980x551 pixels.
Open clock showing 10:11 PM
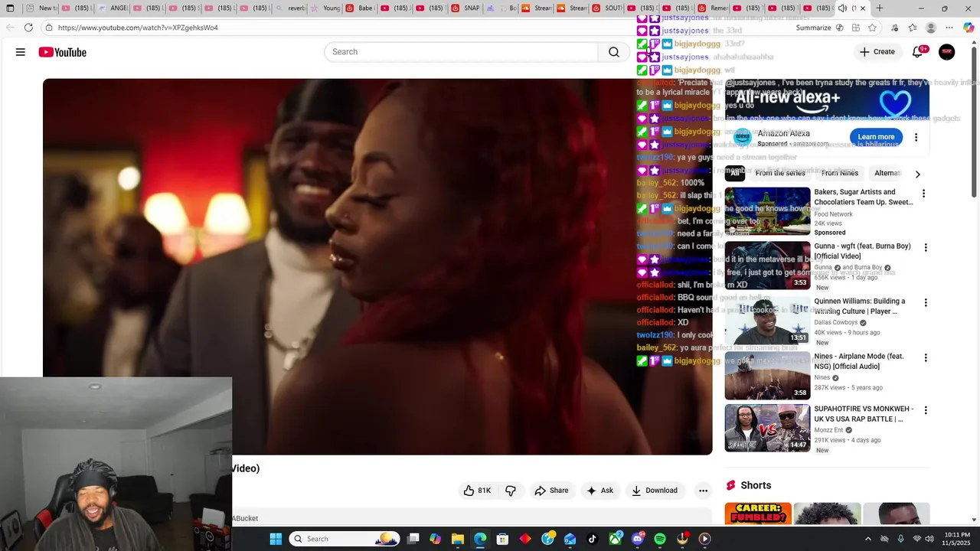(957, 539)
